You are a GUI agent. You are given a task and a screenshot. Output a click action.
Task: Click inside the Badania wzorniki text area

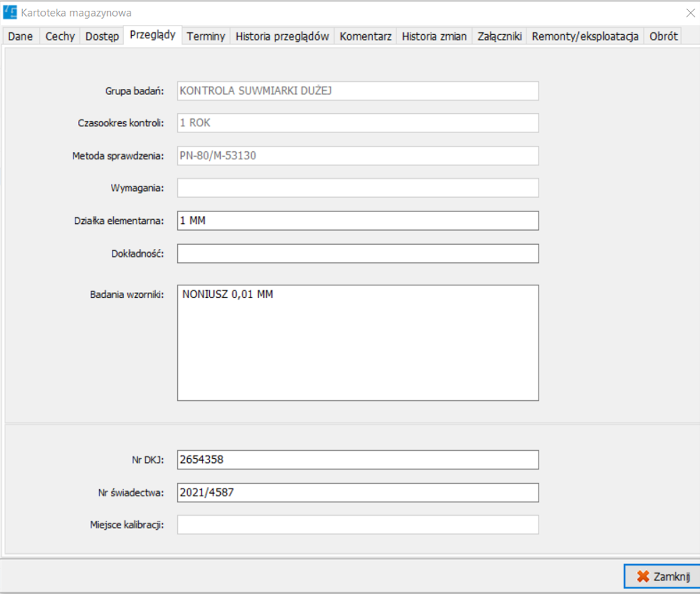coord(357,343)
